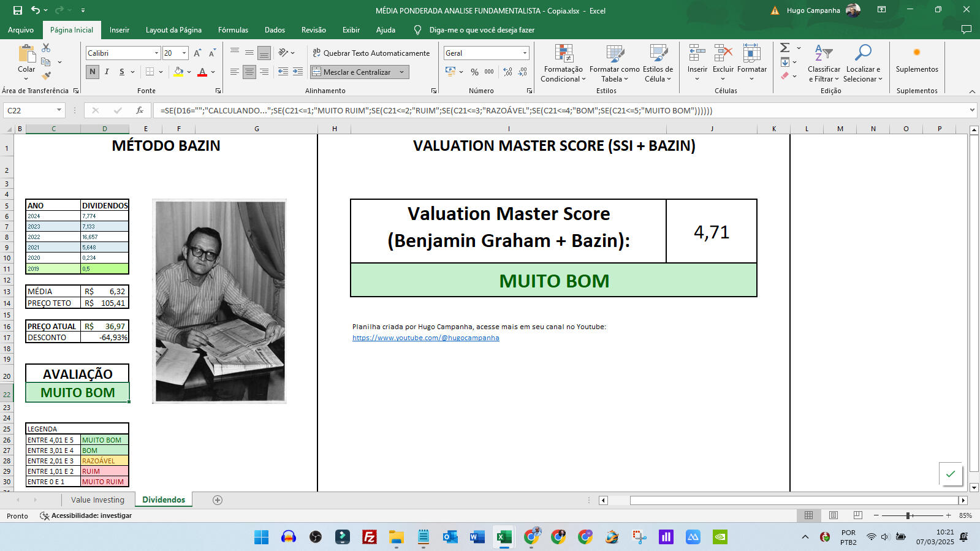Screen dimensions: 980x551
Task: Click the Format Painter brush icon
Action: point(46,76)
